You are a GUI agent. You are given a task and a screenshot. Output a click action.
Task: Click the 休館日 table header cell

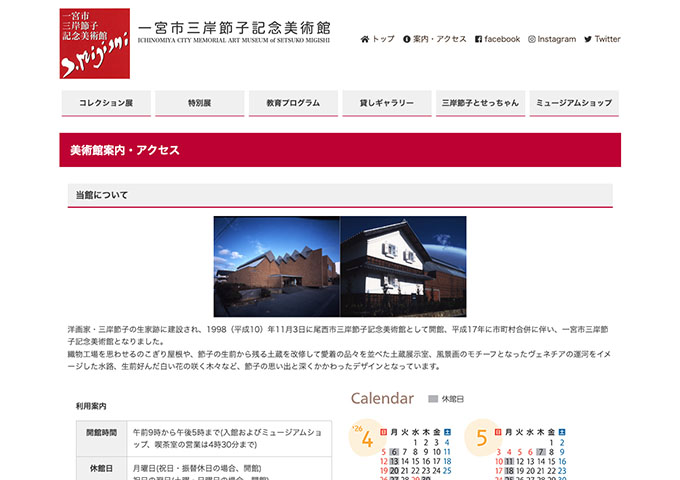coord(101,469)
